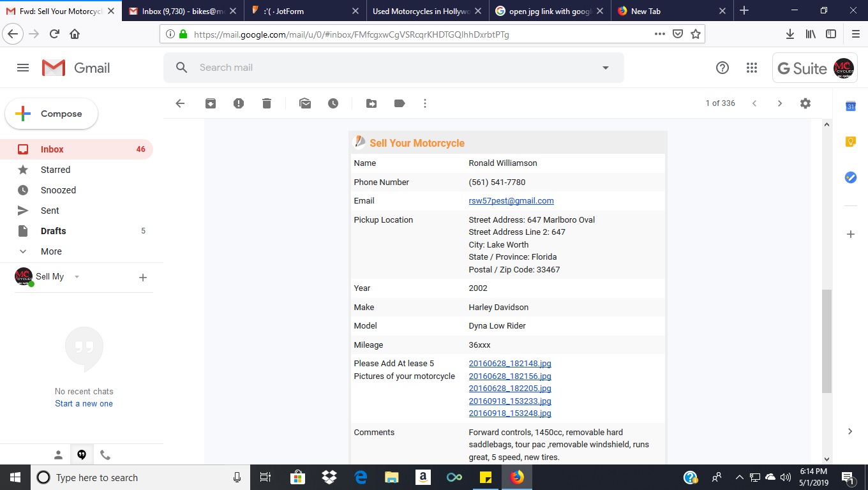Report email as spam
This screenshot has height=490, width=868.
click(239, 103)
